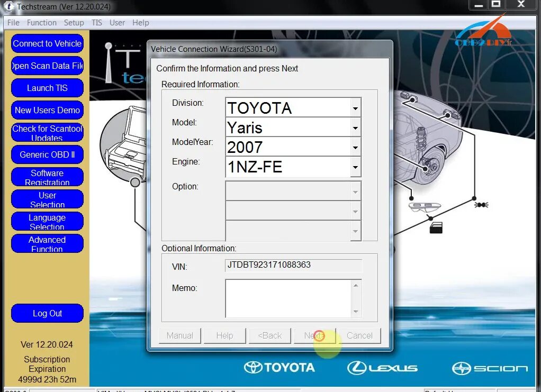This screenshot has height=392, width=541.
Task: Click the Back button
Action: click(270, 335)
